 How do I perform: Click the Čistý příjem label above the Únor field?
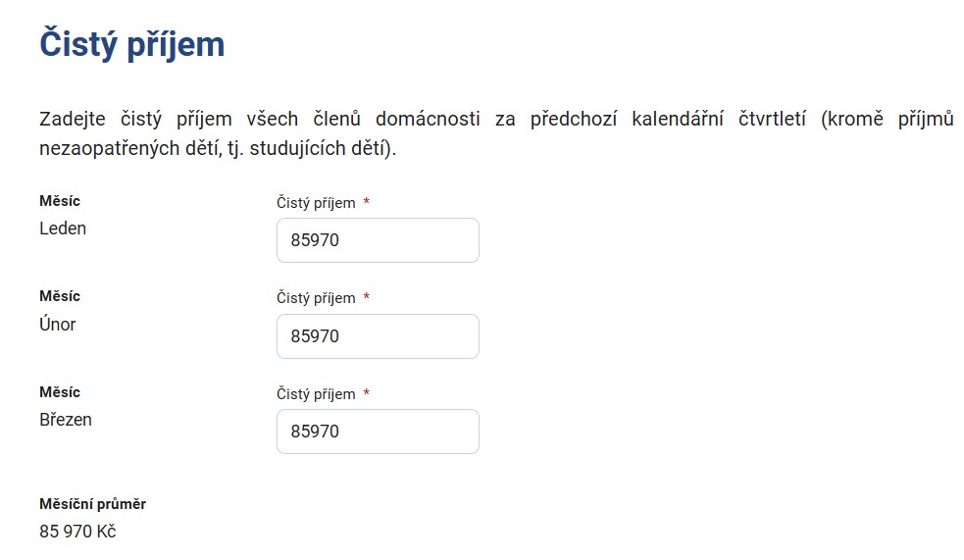316,298
